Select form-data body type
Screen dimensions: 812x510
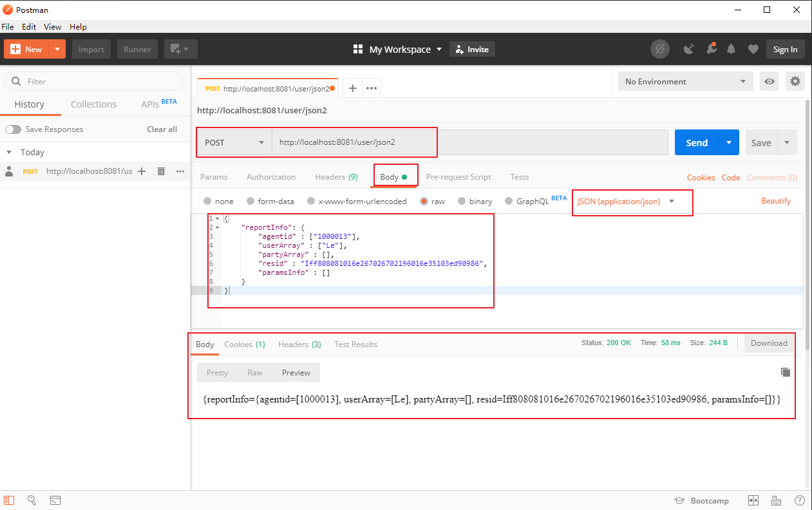(x=250, y=201)
